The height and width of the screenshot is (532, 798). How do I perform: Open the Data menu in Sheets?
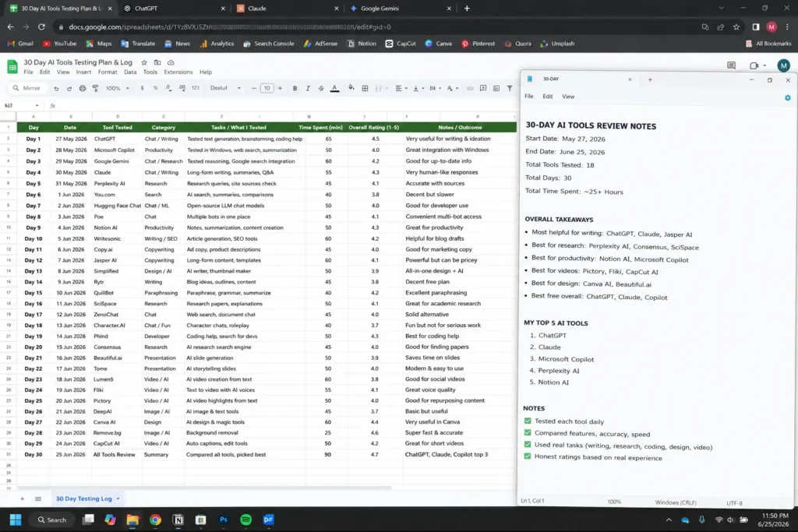(x=130, y=72)
